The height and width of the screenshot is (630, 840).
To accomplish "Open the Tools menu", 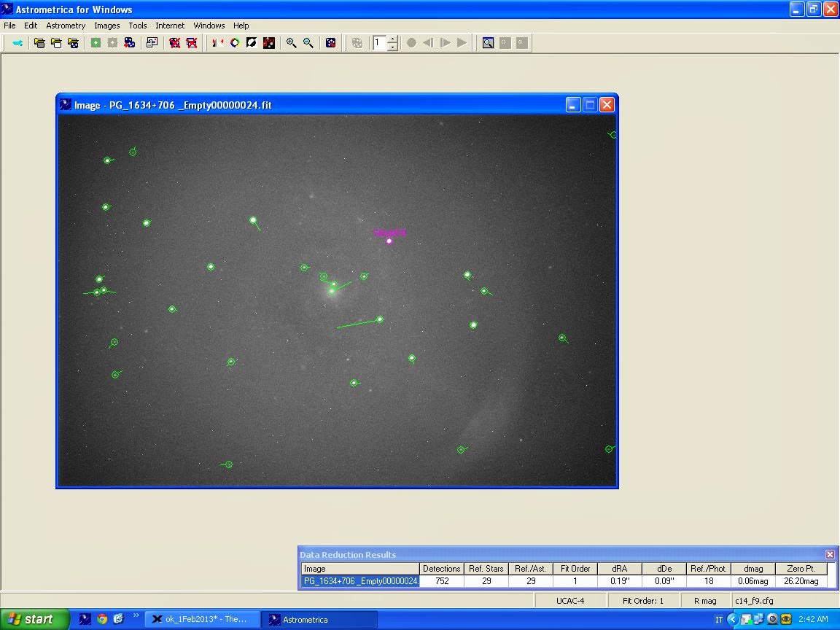I will coord(138,26).
